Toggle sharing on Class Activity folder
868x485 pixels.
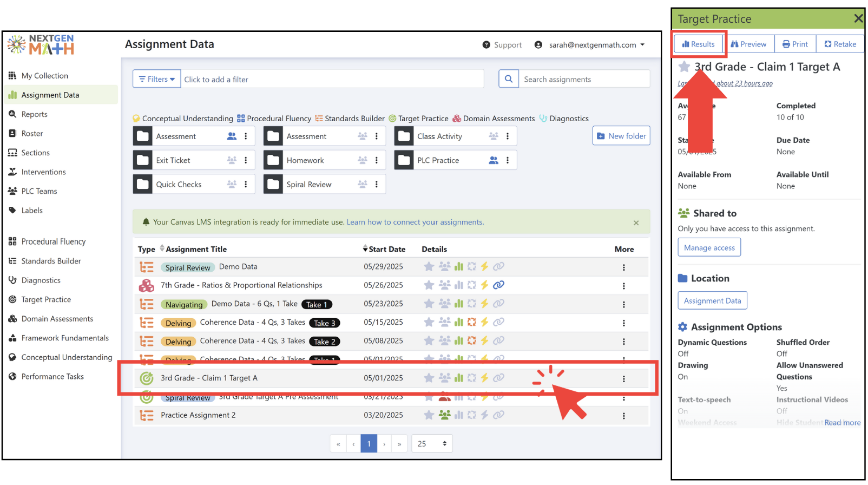(x=494, y=136)
